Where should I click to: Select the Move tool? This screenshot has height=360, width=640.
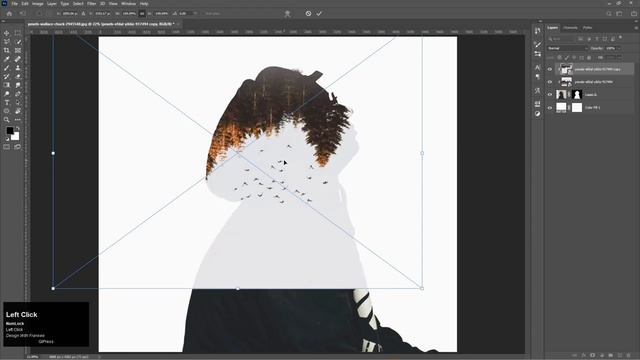click(7, 33)
